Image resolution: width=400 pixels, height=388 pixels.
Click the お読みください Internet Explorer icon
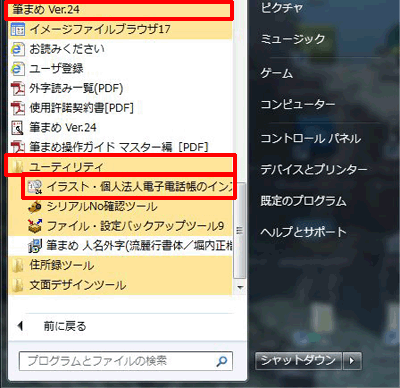(18, 49)
